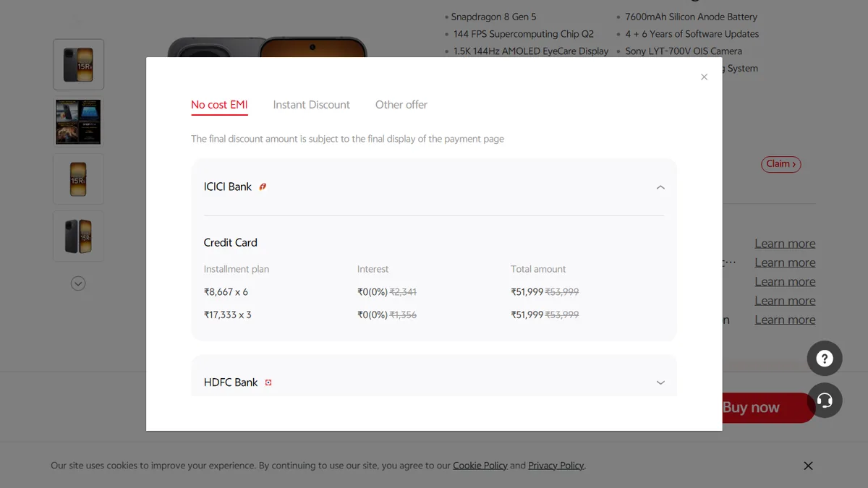Open the Other offer tab

pos(401,105)
